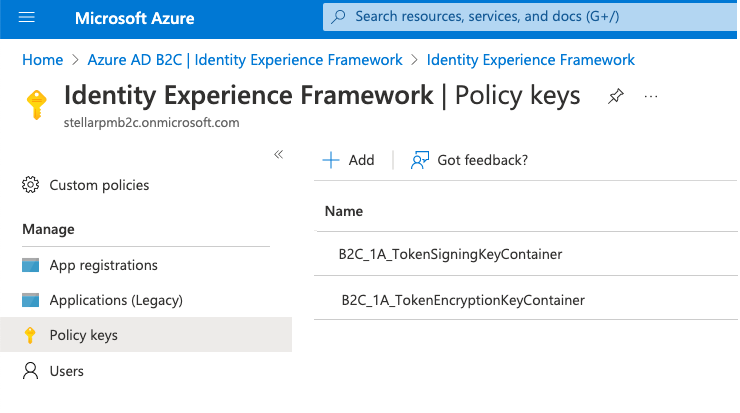The height and width of the screenshot is (413, 740).
Task: Open the Azure portal hamburger menu
Action: 27,18
